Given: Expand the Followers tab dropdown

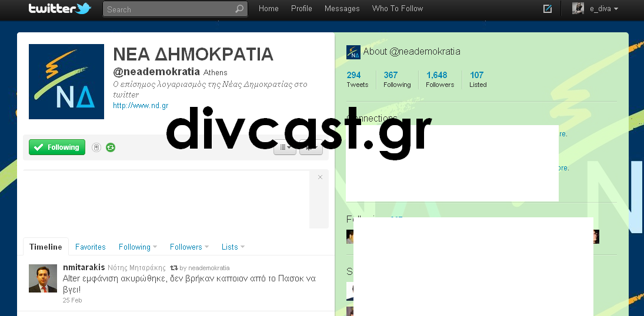Looking at the screenshot, I should [x=206, y=247].
